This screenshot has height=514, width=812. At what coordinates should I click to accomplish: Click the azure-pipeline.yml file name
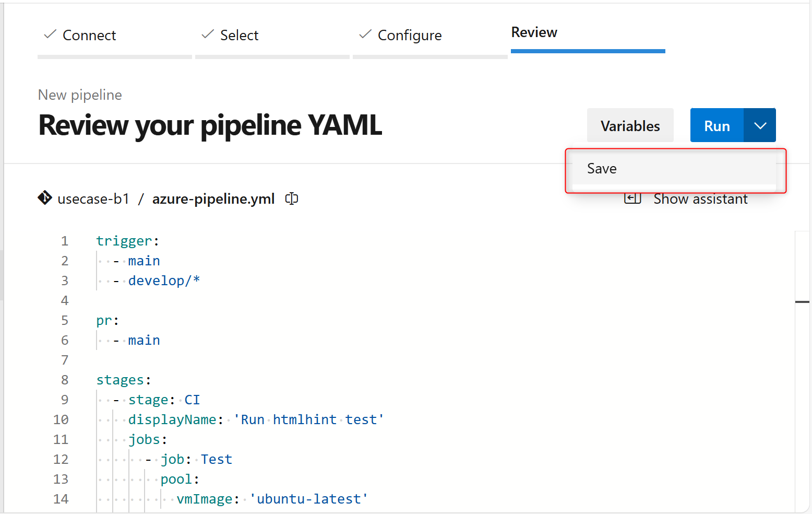coord(213,198)
